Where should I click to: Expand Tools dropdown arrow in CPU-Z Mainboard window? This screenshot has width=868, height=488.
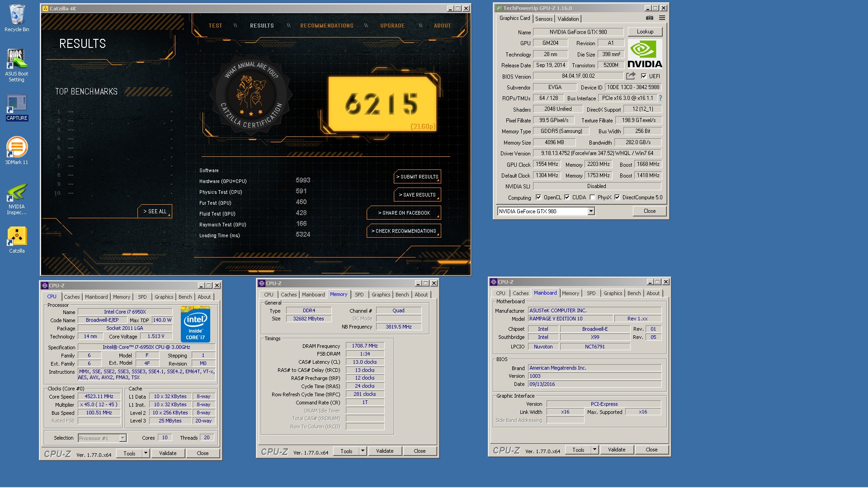pos(594,450)
